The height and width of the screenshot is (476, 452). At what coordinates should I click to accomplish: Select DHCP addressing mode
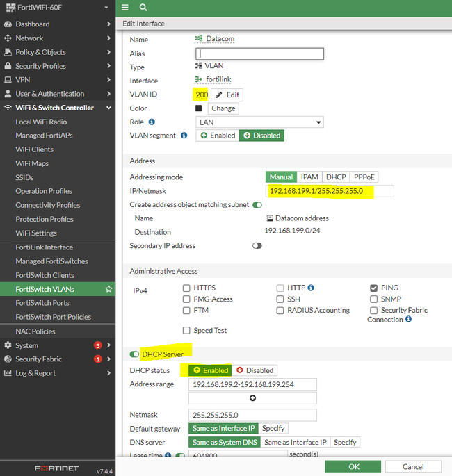point(336,177)
